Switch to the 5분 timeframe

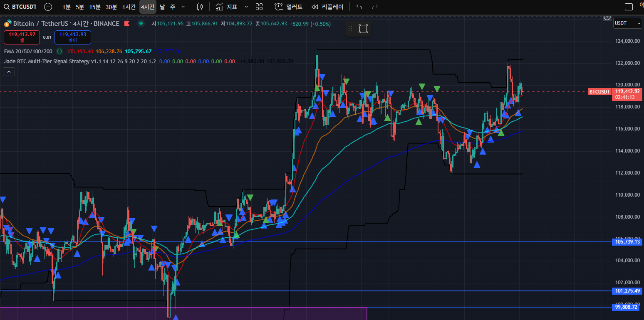(80, 7)
